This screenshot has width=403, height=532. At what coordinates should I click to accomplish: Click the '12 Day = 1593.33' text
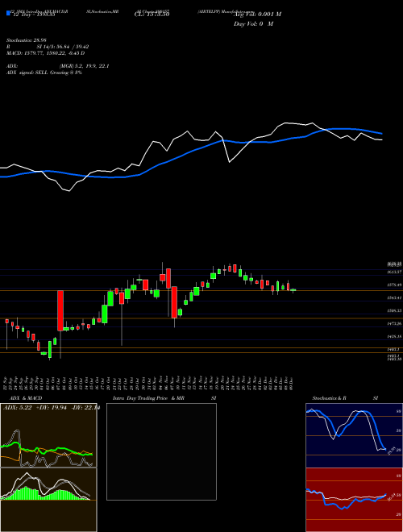(34, 15)
